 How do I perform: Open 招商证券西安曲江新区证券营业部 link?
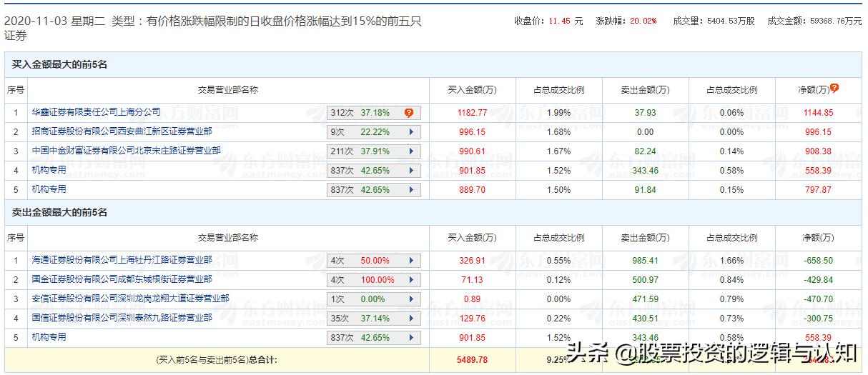[x=122, y=131]
